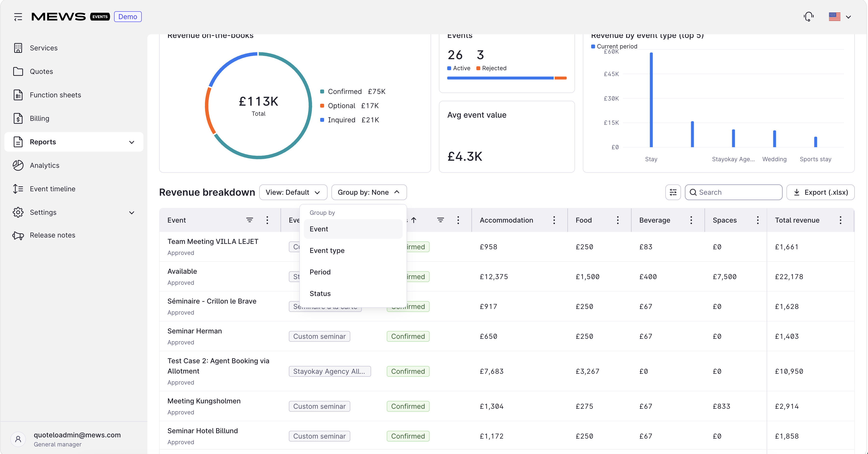Open Event timeline in the sidebar
Screen dimensions: 868x454
[52, 189]
